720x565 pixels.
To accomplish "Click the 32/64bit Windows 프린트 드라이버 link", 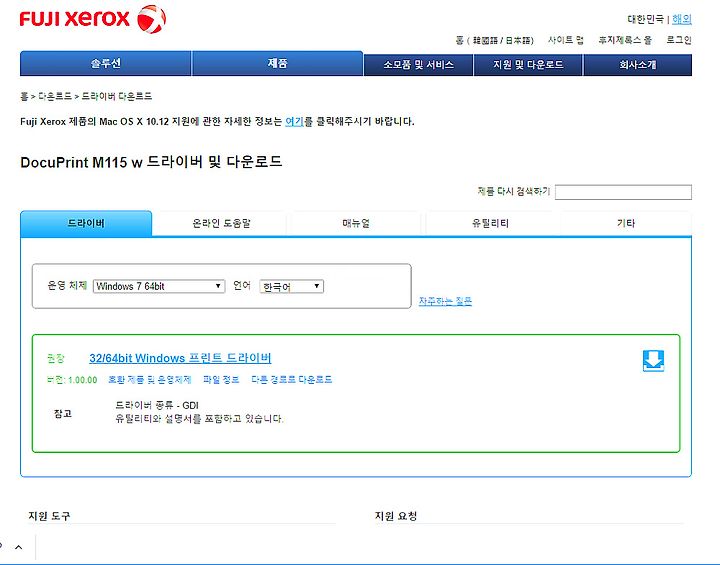I will [x=180, y=358].
